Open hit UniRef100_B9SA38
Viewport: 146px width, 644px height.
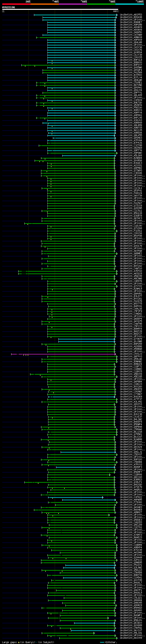point(131,18)
